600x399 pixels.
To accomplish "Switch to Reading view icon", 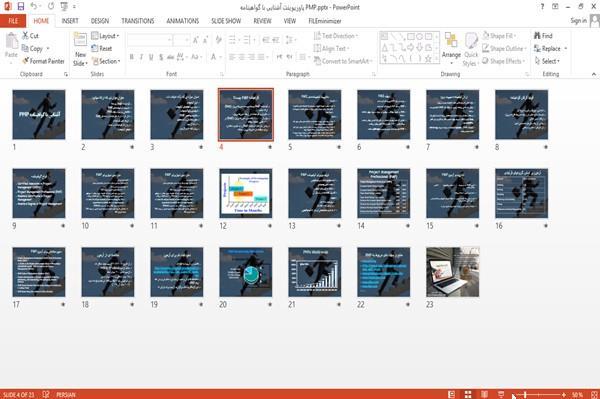I will (484, 394).
